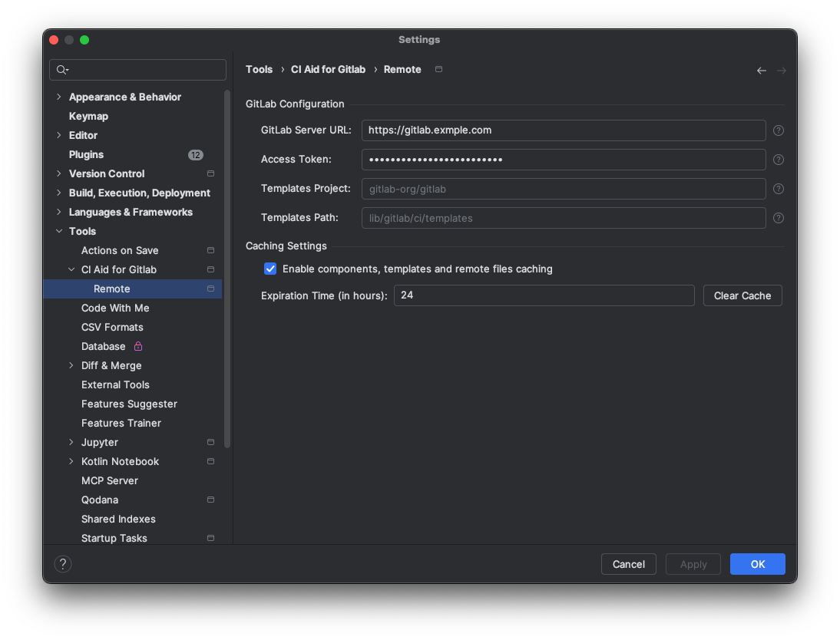Expand the Jupyter node

pyautogui.click(x=71, y=442)
